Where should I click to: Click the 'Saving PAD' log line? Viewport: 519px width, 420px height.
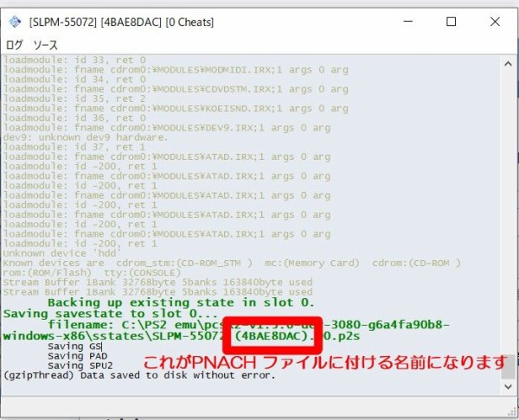[x=78, y=356]
